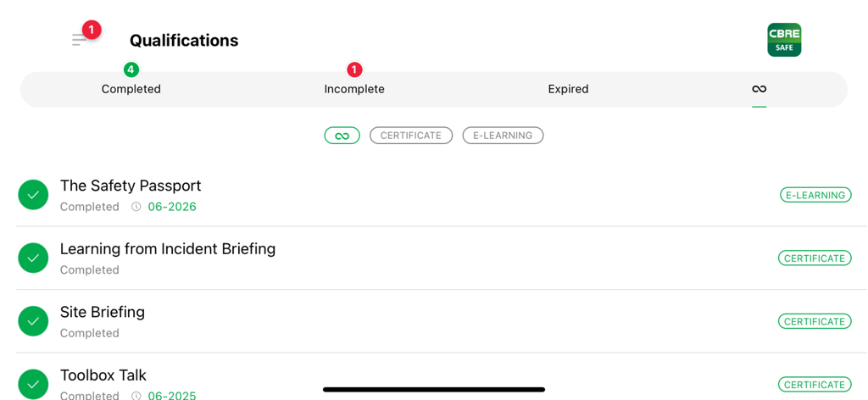Open The Safety Passport qualification
This screenshot has height=400, width=868.
pyautogui.click(x=131, y=186)
